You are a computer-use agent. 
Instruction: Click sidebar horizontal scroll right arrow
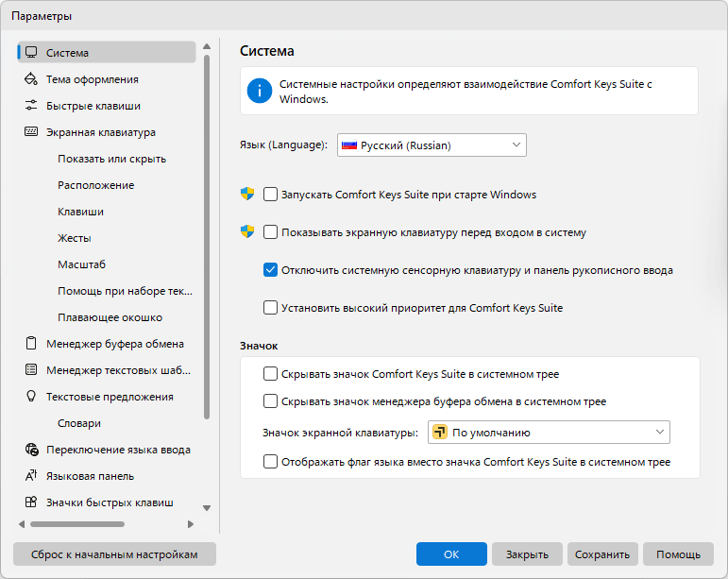pyautogui.click(x=191, y=524)
